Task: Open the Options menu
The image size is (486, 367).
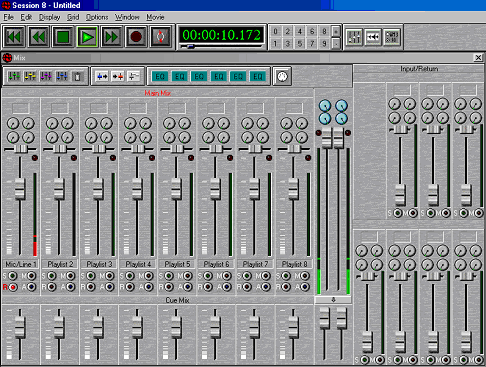Action: [97, 17]
